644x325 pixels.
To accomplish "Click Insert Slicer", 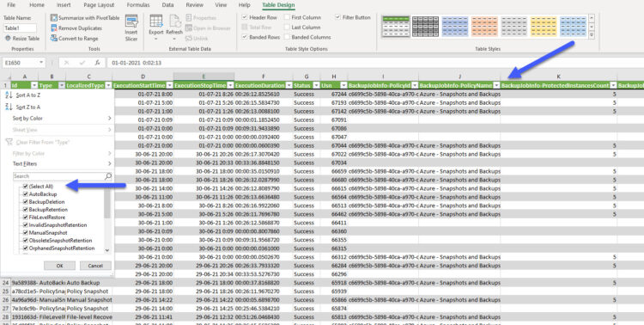I will pos(131,28).
